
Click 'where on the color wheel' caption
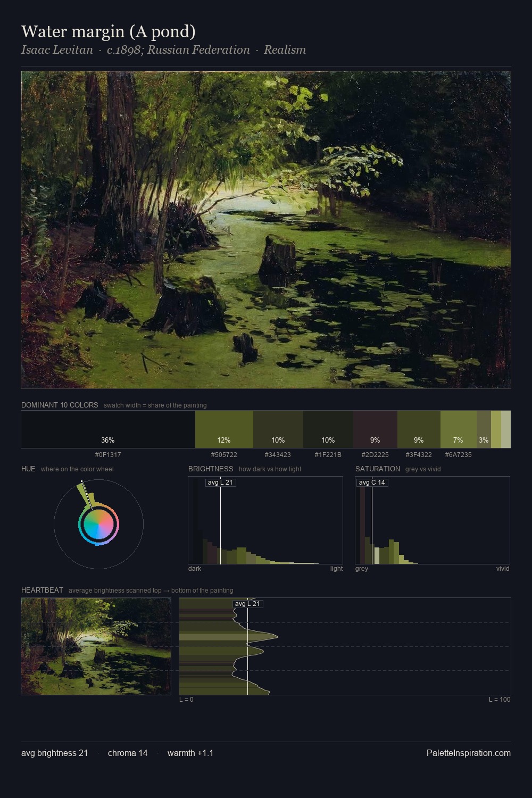coord(77,469)
